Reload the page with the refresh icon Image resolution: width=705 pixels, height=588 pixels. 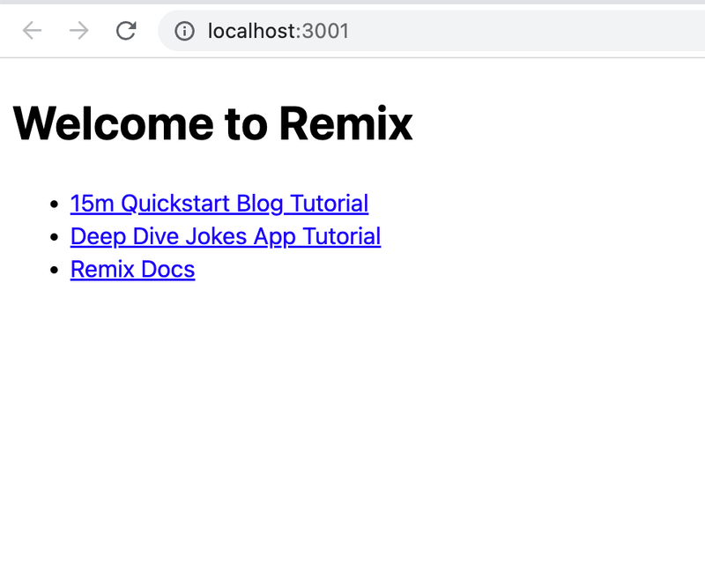point(126,31)
